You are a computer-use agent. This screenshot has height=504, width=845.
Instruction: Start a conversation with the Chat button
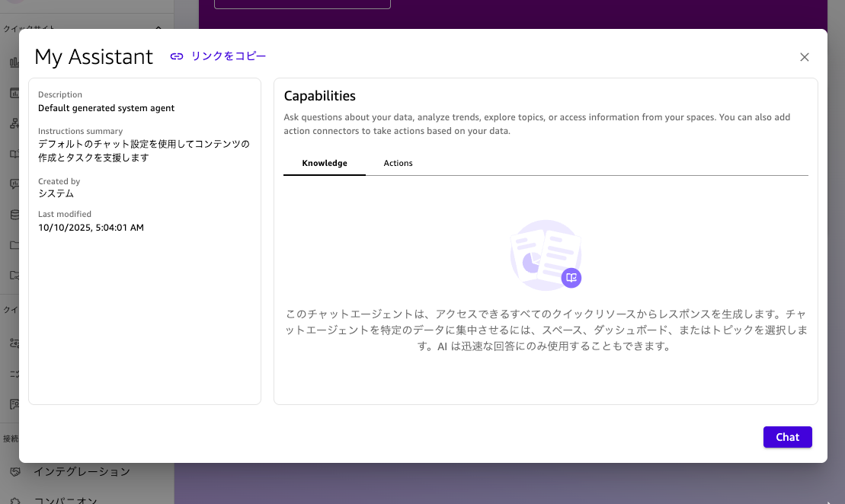787,437
